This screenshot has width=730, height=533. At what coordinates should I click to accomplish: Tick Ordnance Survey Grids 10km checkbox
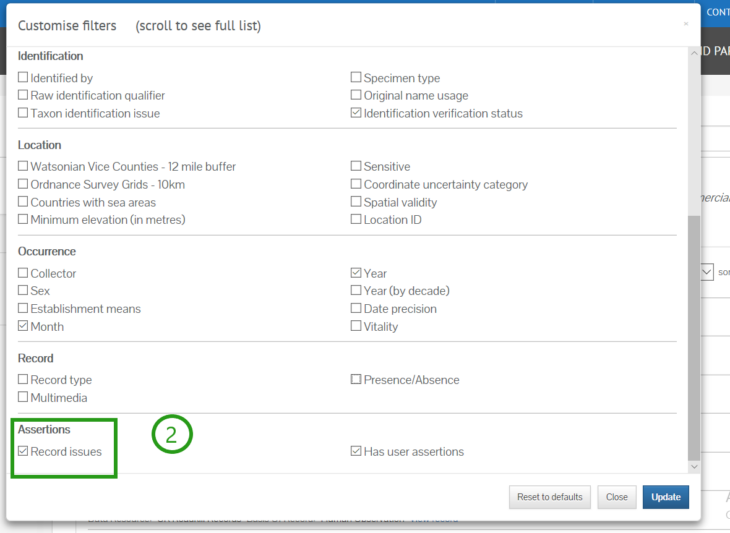23,184
